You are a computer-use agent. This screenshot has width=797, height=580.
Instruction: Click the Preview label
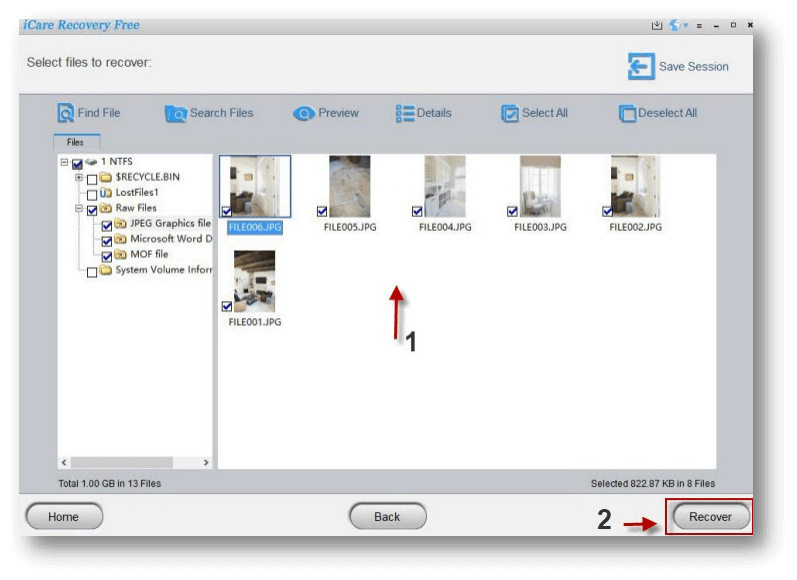[x=339, y=113]
